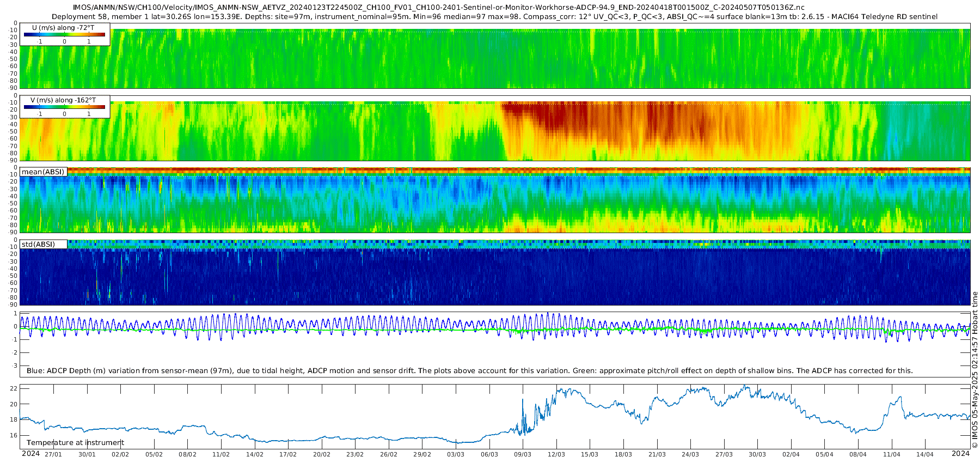Click the U velocity colorbar legend
Image resolution: width=980 pixels, height=463 pixels.
65,34
